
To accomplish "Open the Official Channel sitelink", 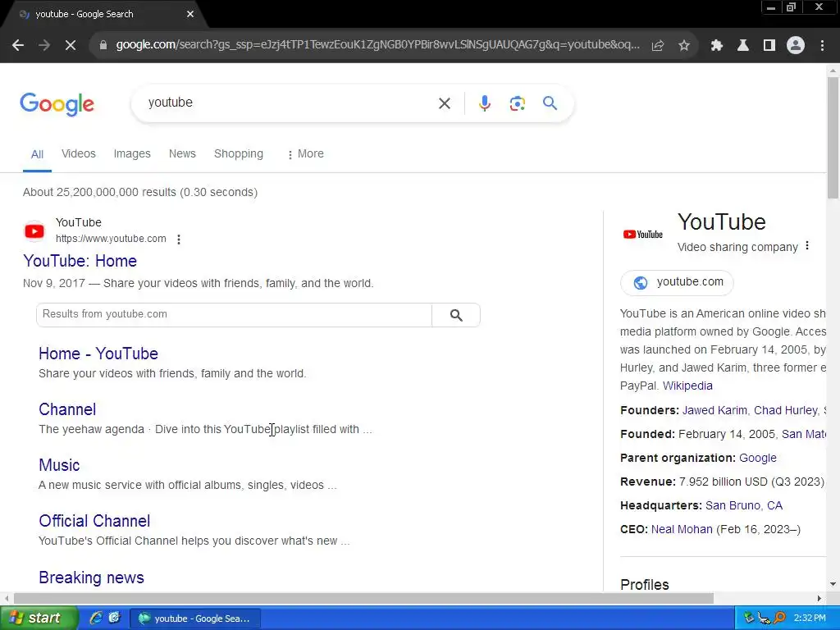I will pyautogui.click(x=94, y=521).
